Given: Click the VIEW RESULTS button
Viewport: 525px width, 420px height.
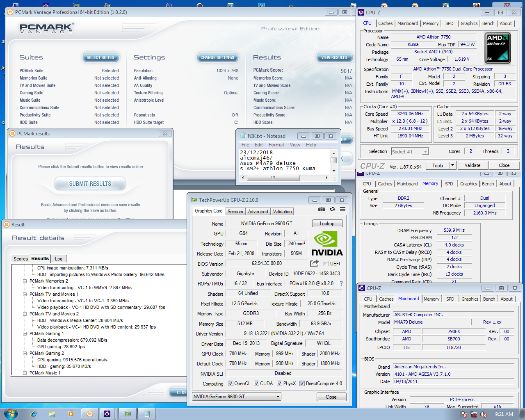Looking at the screenshot, I should [334, 57].
